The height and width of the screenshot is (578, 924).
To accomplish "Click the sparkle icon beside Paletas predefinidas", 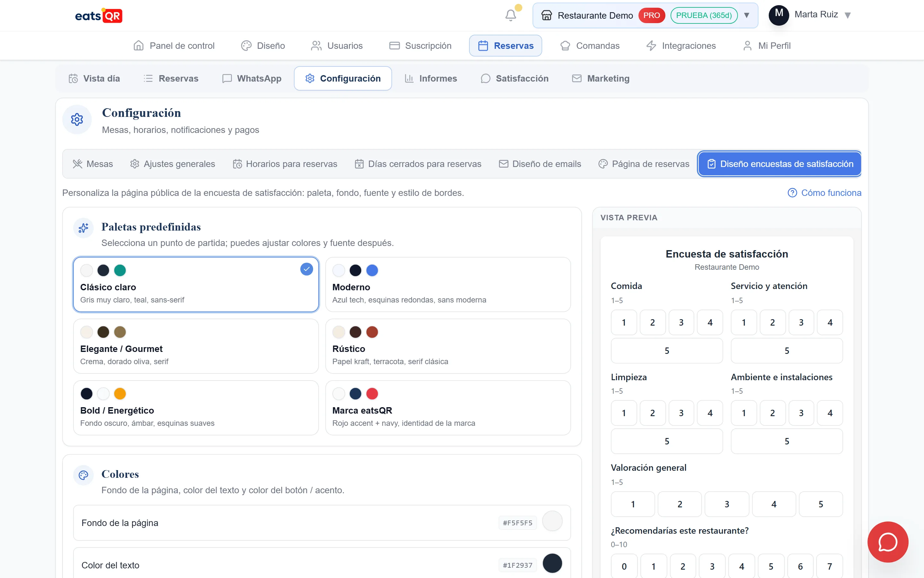I will click(83, 228).
